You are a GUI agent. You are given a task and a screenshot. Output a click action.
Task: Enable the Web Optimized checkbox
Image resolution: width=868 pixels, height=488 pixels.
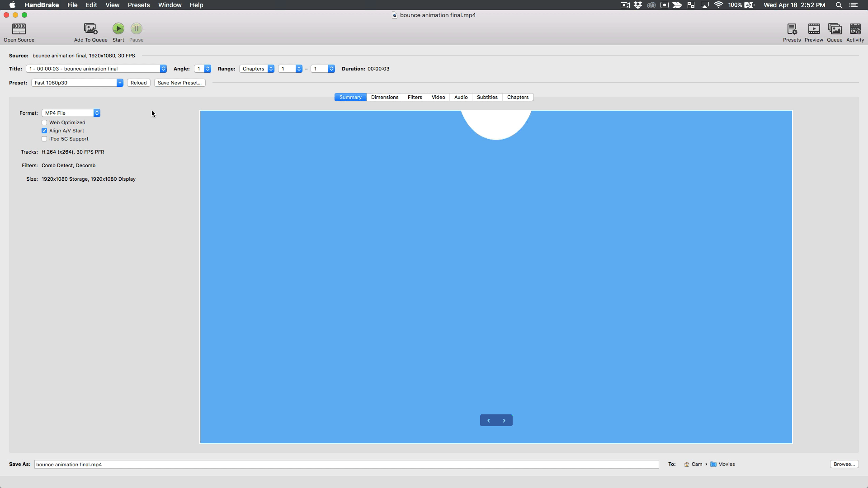point(44,122)
